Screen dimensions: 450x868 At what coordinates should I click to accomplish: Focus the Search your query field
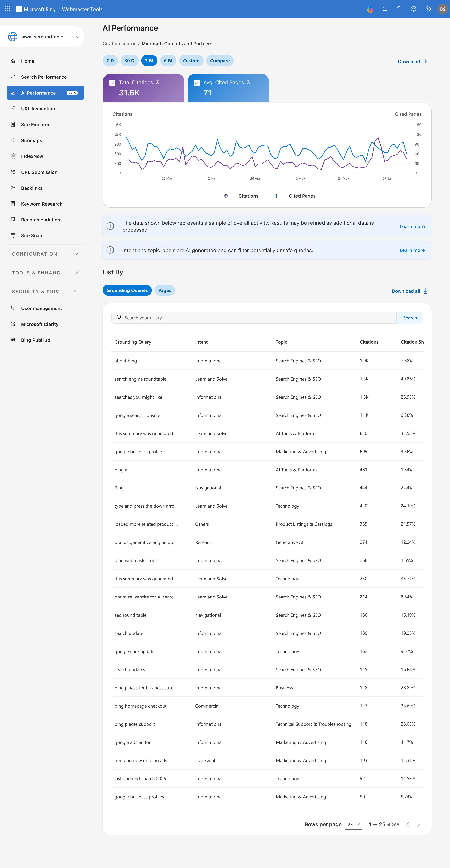click(254, 318)
